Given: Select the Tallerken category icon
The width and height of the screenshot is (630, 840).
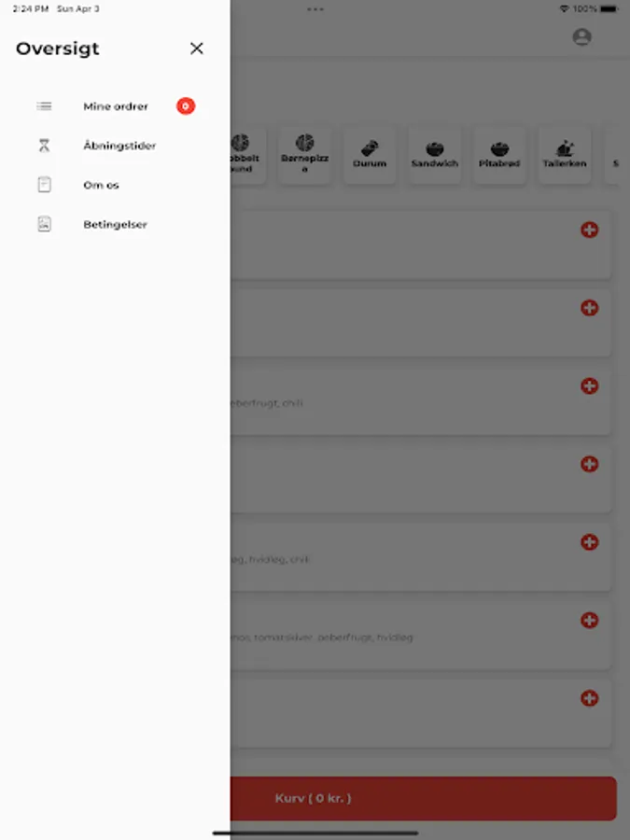Looking at the screenshot, I should (x=565, y=147).
